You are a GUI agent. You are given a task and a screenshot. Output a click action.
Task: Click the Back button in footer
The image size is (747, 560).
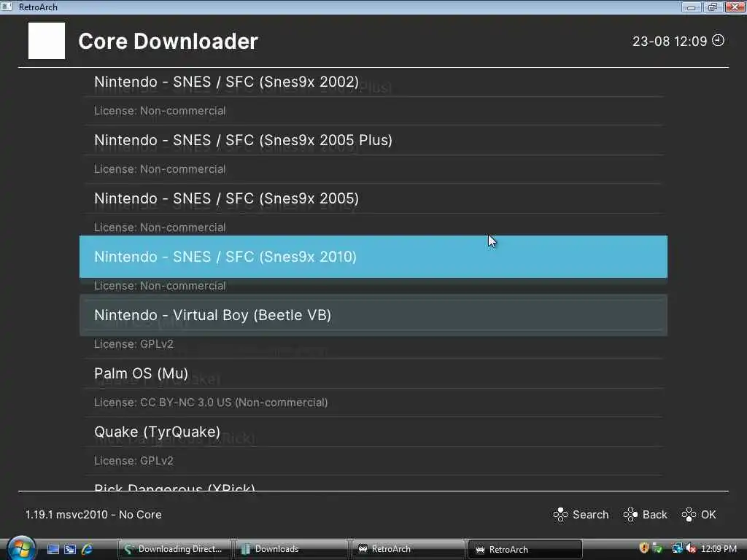pos(645,515)
